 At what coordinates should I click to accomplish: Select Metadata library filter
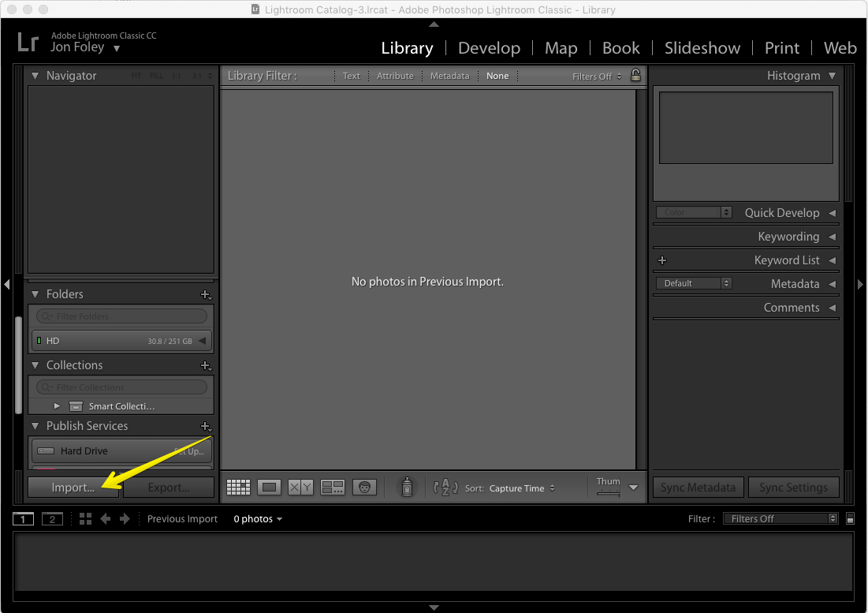click(449, 76)
